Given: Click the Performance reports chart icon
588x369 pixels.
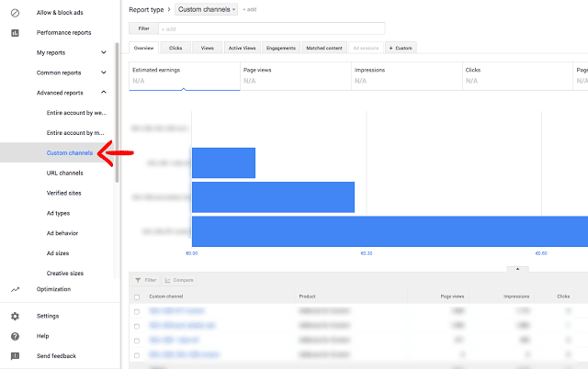Looking at the screenshot, I should [x=15, y=33].
